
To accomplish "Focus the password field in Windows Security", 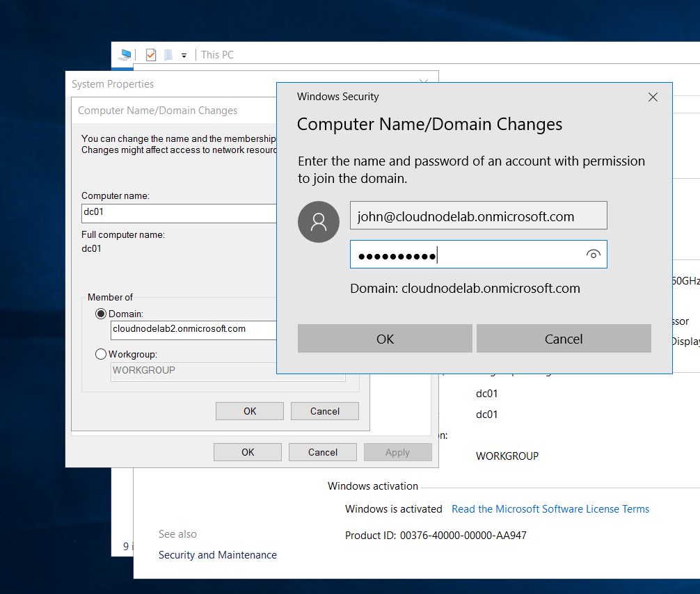I will [x=478, y=255].
